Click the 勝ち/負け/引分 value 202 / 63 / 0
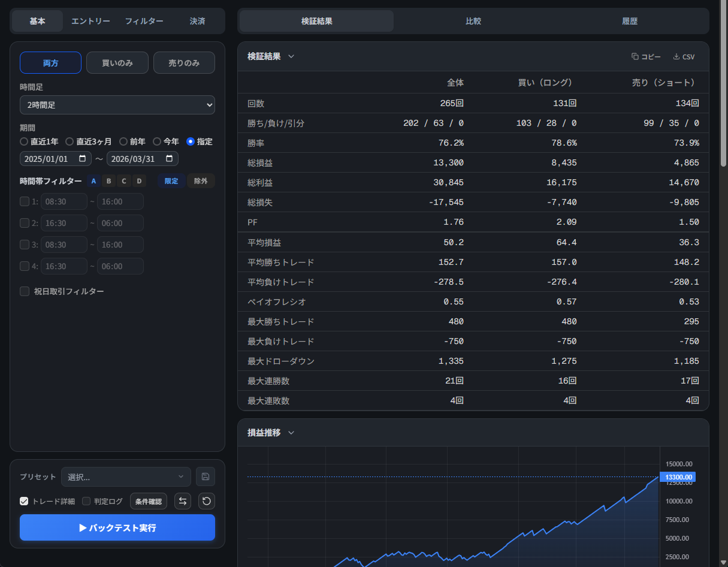The image size is (728, 567). pos(434,123)
